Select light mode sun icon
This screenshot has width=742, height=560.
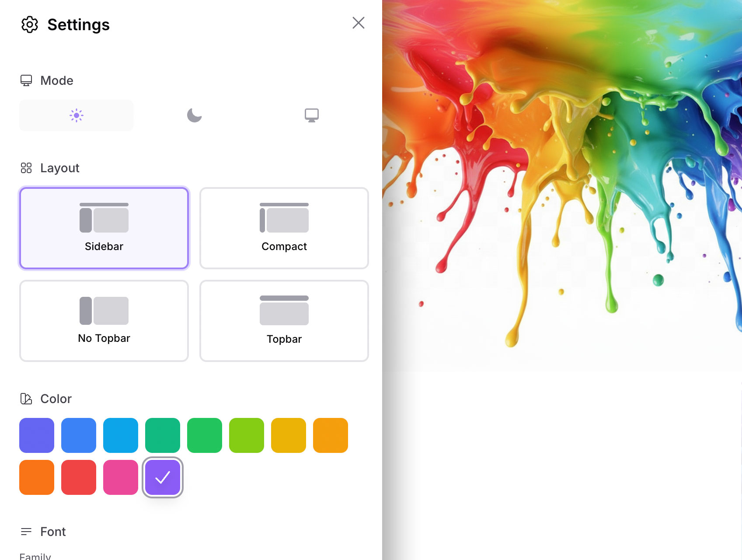coord(77,115)
